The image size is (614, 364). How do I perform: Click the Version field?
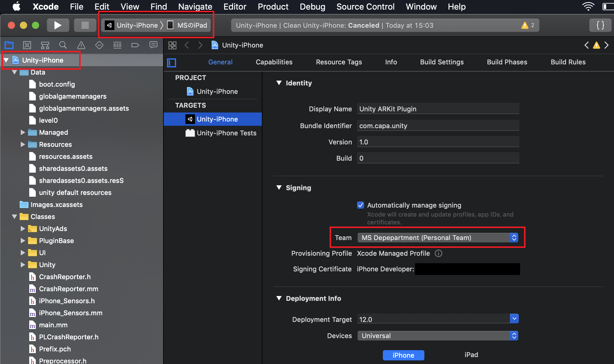438,142
